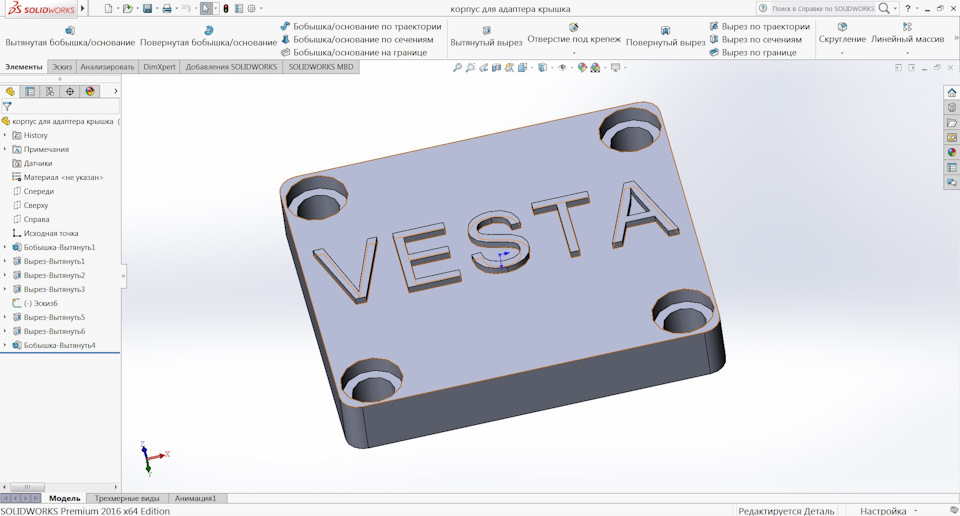Open the DimXpertManager crosshair tab
The image size is (960, 516).
pos(70,91)
